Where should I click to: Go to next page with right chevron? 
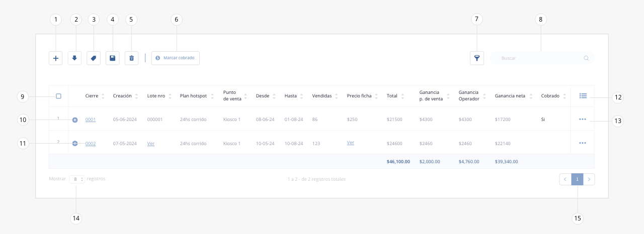[x=589, y=179]
